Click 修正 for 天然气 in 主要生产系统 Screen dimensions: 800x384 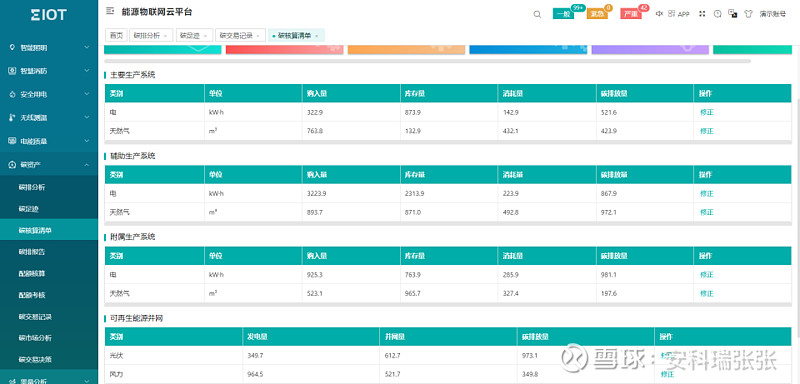[x=707, y=131]
